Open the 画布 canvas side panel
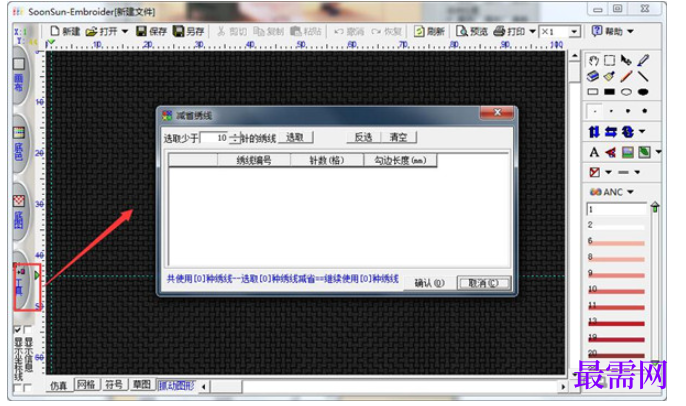Viewport: 686px width, 406px height. coord(19,77)
